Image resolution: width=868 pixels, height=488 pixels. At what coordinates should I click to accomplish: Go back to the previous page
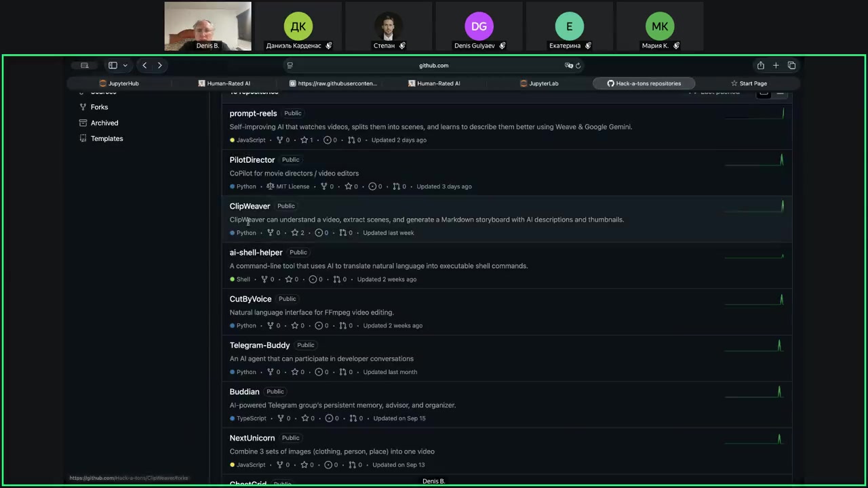click(144, 66)
